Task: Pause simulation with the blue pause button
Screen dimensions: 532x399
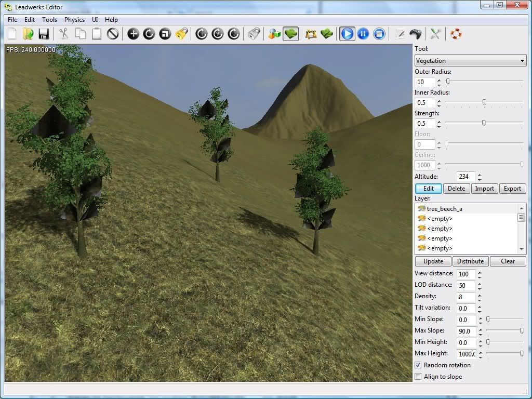Action: [x=363, y=34]
